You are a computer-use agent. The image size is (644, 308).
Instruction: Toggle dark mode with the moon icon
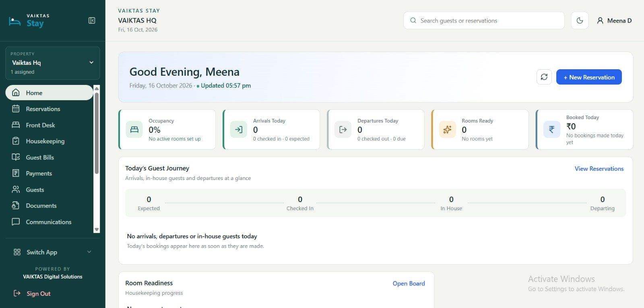click(580, 21)
